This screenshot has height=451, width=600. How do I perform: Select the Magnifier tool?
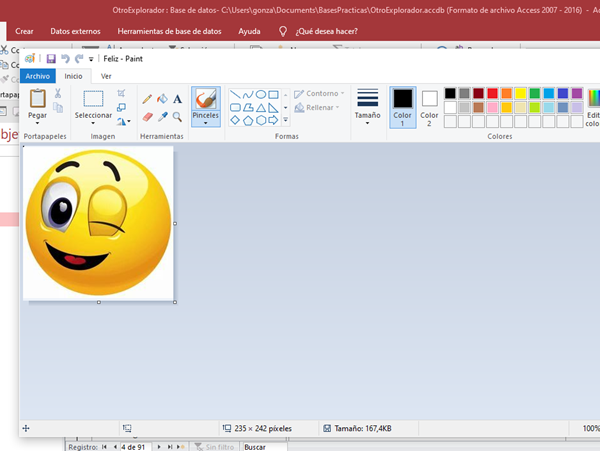tap(177, 116)
